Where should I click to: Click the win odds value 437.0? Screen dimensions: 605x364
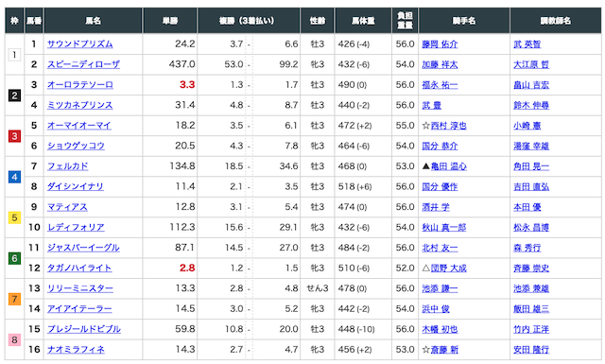(x=182, y=64)
